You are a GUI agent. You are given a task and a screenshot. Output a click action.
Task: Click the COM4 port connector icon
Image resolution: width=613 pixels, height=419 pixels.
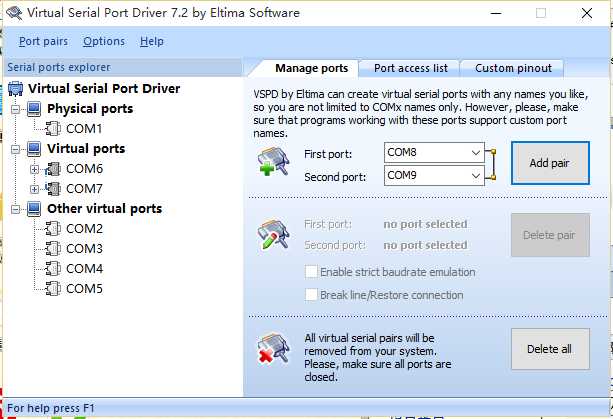[x=53, y=269]
